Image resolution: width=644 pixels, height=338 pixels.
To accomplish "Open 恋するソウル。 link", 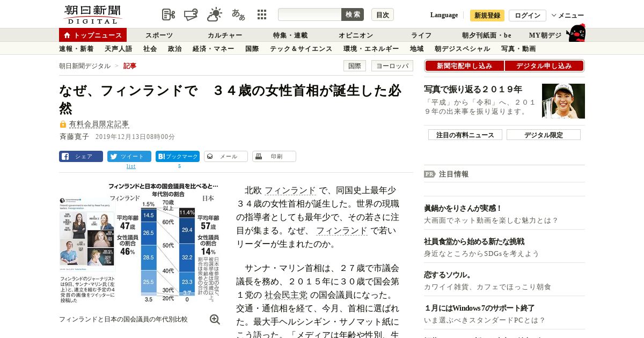I will click(x=448, y=275).
